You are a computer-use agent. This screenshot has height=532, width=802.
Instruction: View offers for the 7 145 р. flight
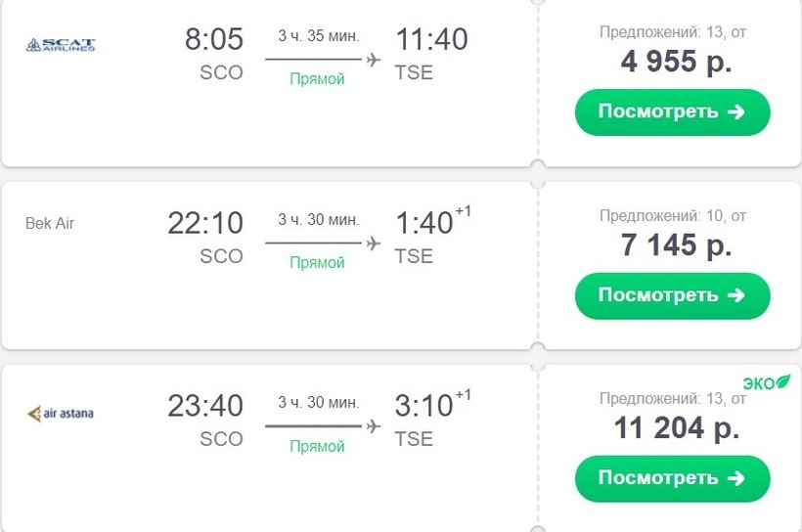[672, 295]
